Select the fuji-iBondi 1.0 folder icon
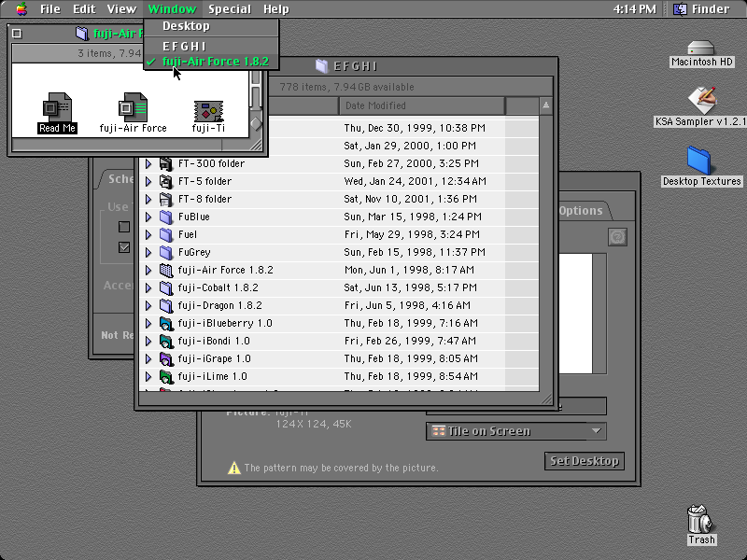This screenshot has width=747, height=560. coord(166,342)
